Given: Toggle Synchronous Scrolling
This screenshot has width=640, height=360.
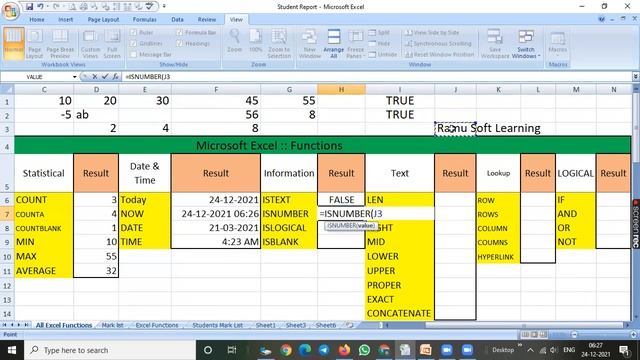Looking at the screenshot, I should 438,43.
